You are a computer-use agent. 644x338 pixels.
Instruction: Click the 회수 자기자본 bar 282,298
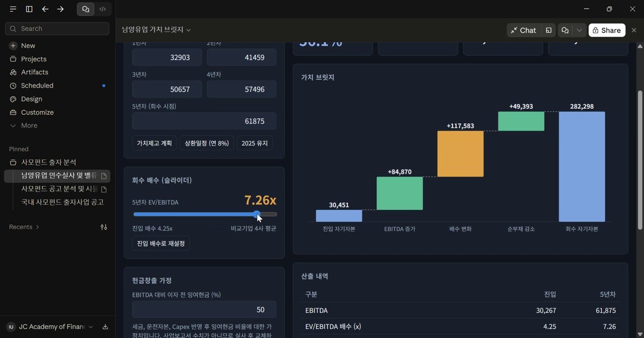[582, 166]
